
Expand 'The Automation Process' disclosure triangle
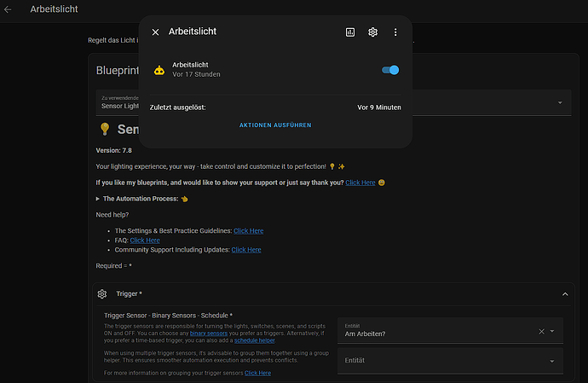click(97, 199)
